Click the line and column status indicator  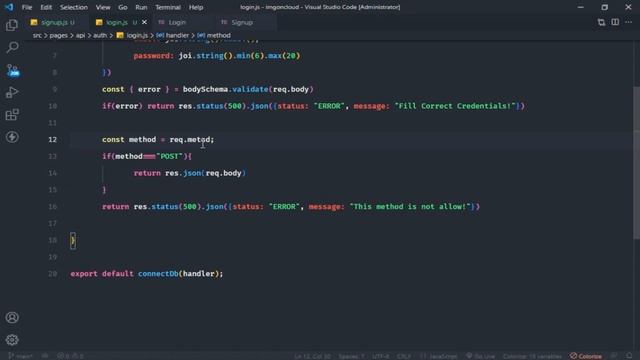(x=312, y=356)
